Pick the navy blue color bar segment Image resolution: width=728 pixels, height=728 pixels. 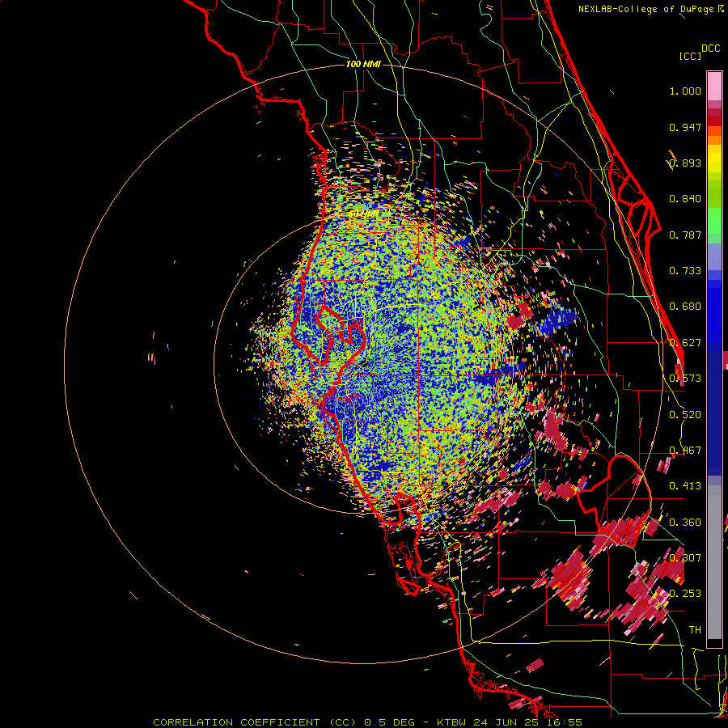pyautogui.click(x=714, y=408)
